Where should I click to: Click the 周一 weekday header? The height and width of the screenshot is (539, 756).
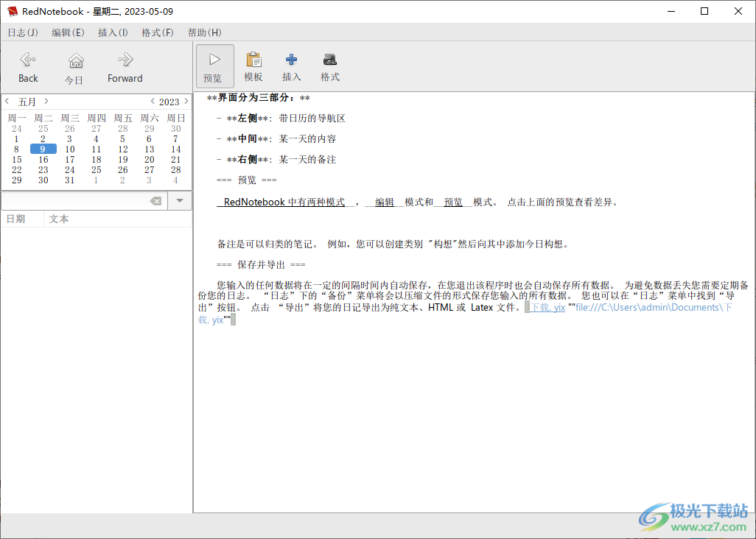[17, 118]
